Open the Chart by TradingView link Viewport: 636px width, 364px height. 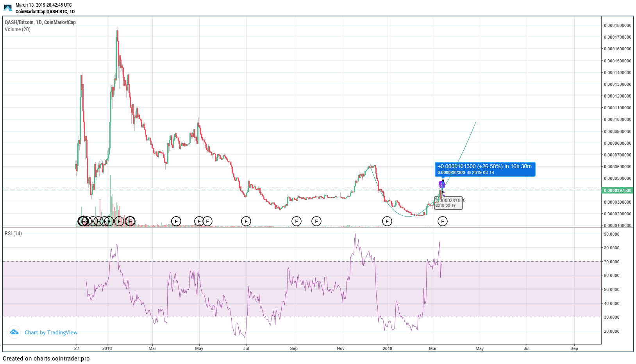[51, 332]
